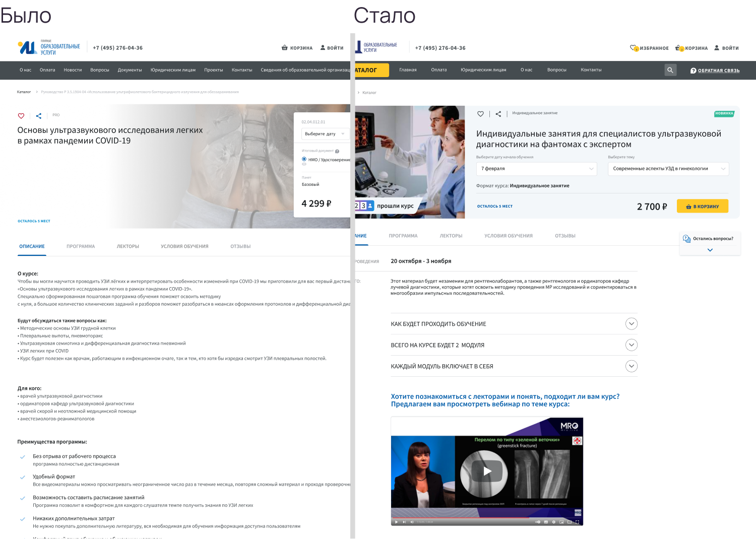The height and width of the screenshot is (539, 756).
Task: Open the Лекторы tab on the old page
Action: tap(128, 246)
